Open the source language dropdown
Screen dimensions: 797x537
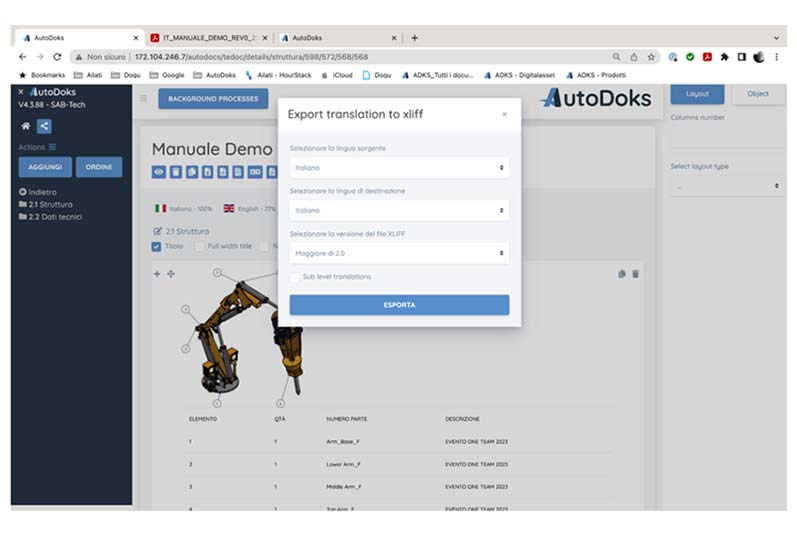pos(399,168)
